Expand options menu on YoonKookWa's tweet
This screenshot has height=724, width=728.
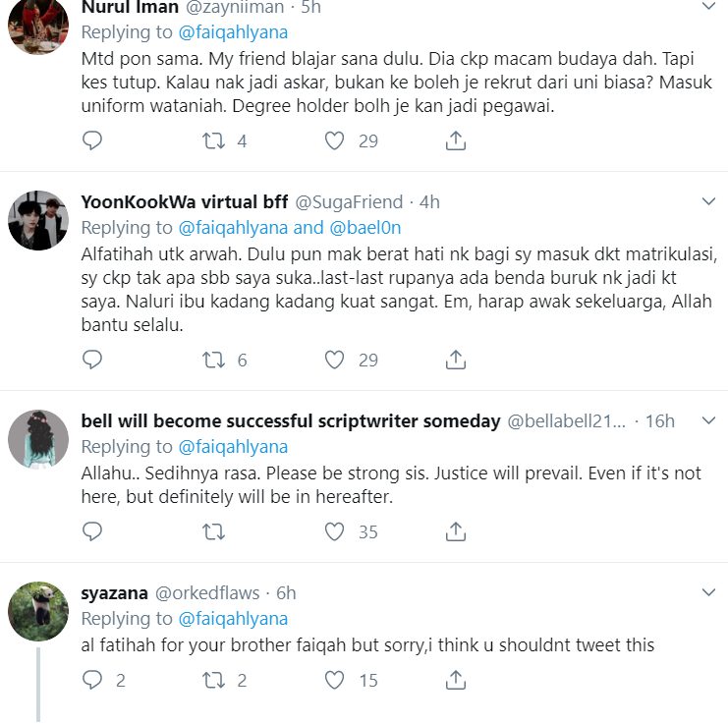point(708,202)
